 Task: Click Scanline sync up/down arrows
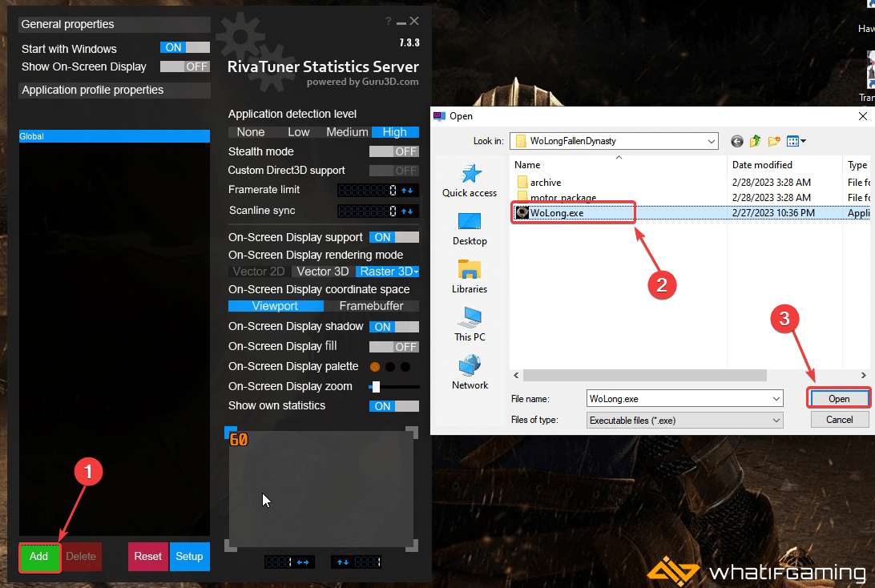[x=407, y=211]
